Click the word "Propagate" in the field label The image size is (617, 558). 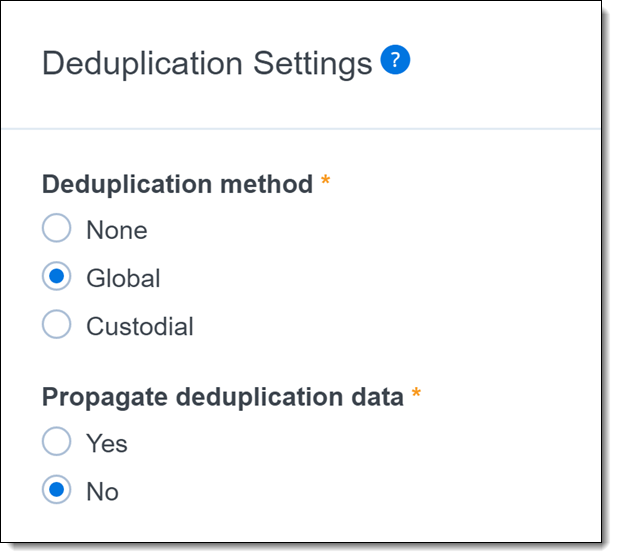[x=105, y=397]
